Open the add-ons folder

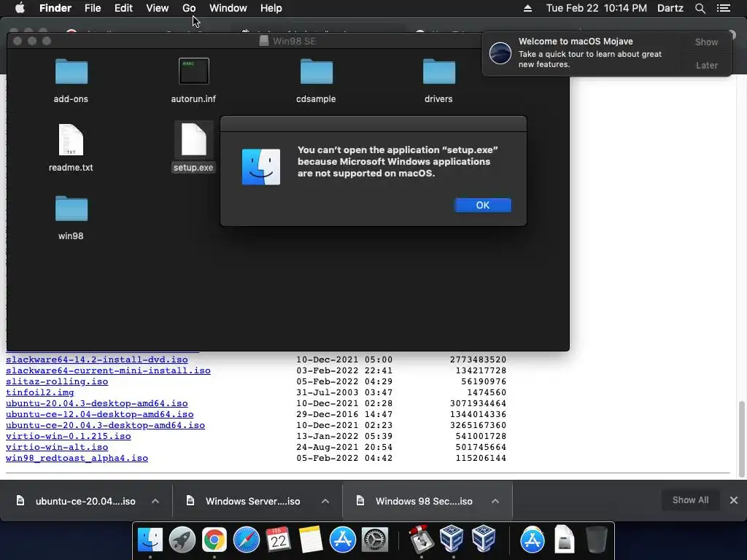click(x=71, y=72)
